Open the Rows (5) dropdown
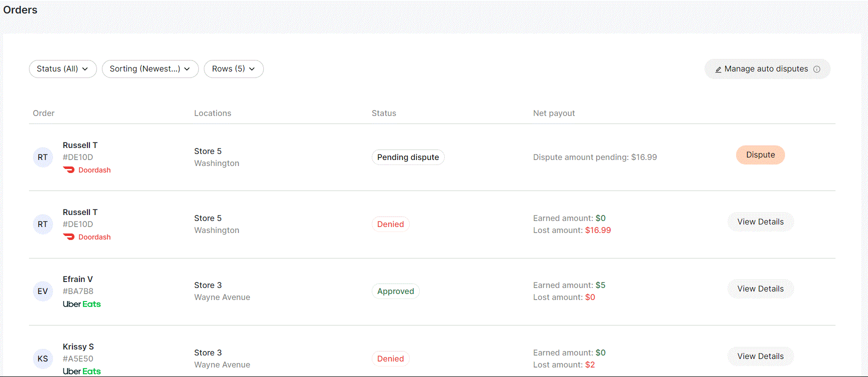This screenshot has width=868, height=377. [233, 69]
